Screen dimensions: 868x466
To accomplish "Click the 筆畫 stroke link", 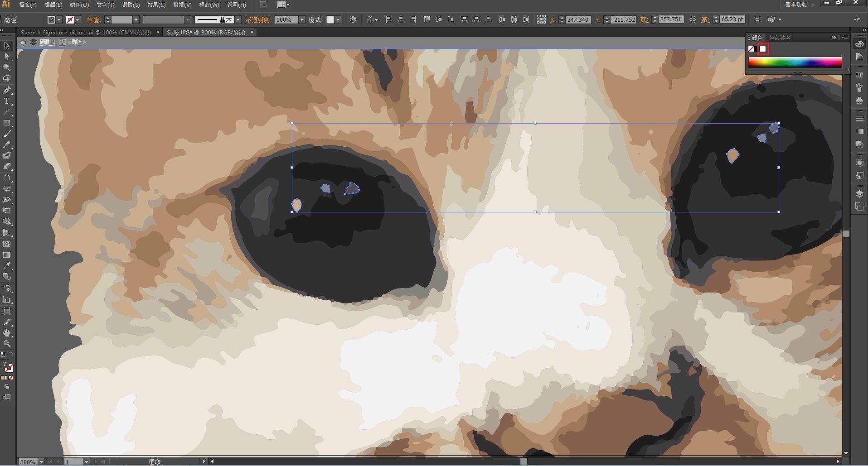I will 94,20.
